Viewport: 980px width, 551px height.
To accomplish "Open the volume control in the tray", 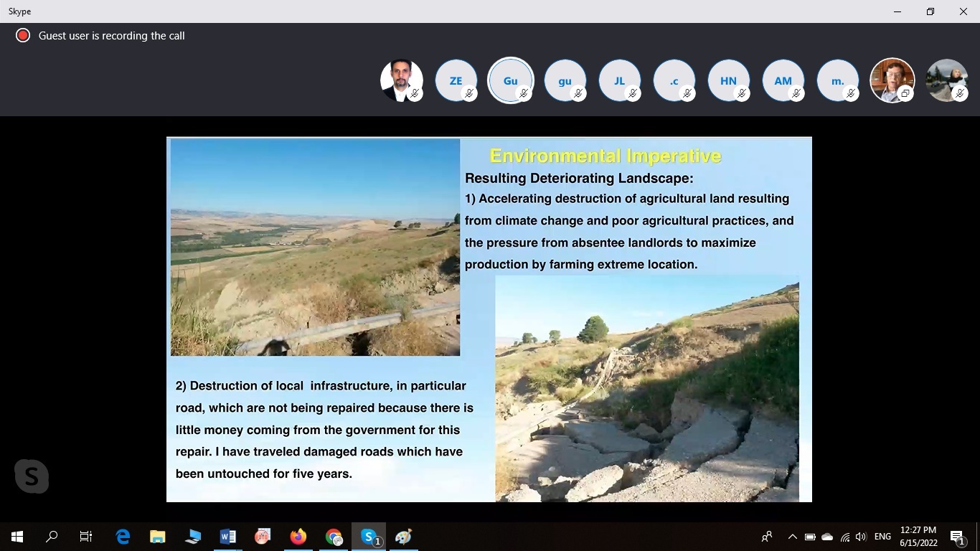I will tap(860, 536).
